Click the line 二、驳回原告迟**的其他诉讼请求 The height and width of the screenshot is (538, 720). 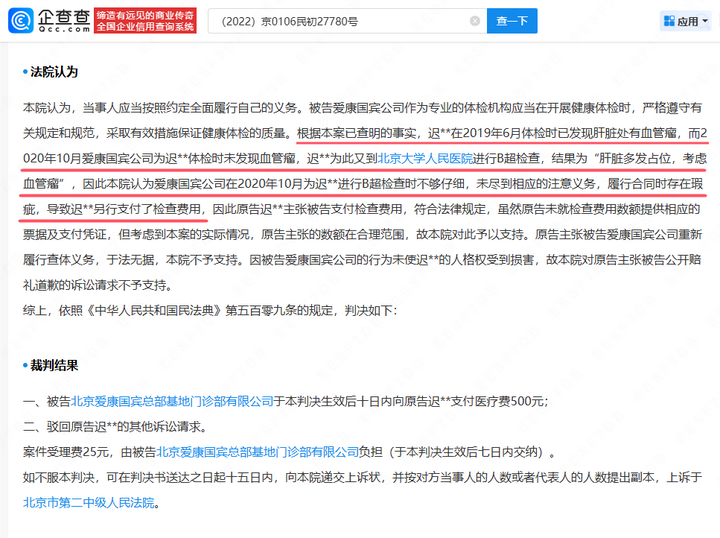(115, 427)
